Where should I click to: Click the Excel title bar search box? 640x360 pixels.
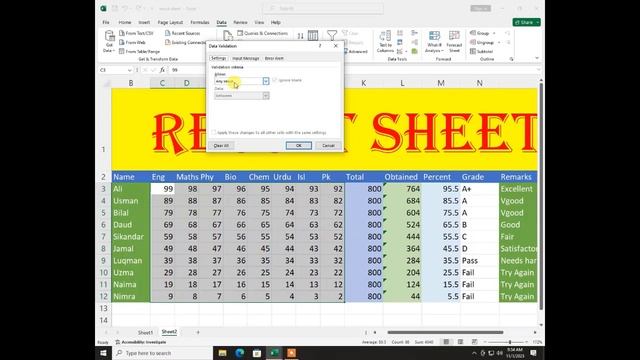(323, 8)
